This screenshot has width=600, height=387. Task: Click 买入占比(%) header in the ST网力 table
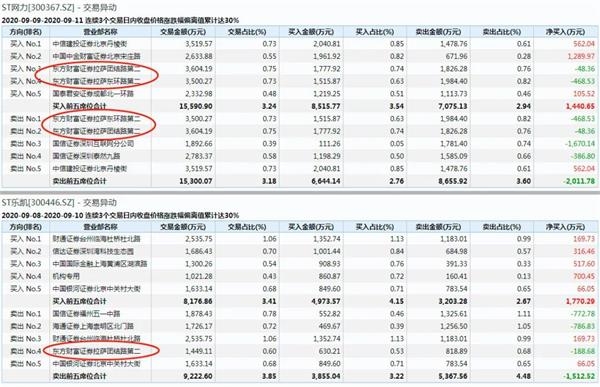375,32
